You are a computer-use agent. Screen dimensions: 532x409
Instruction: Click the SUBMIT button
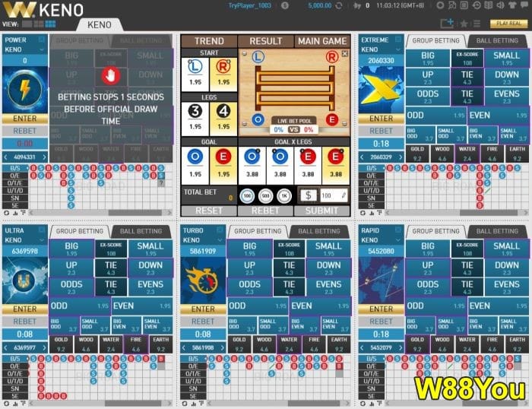click(x=321, y=211)
